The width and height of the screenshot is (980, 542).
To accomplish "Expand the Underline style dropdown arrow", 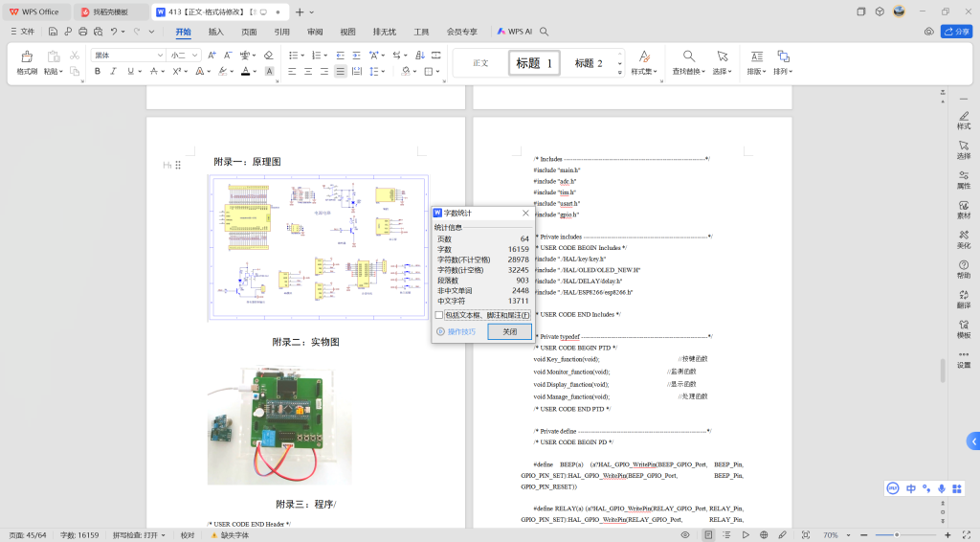I will 138,71.
